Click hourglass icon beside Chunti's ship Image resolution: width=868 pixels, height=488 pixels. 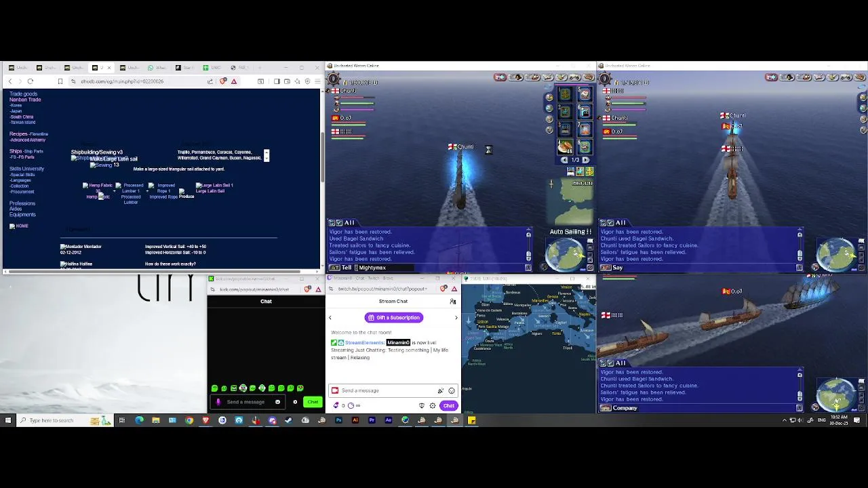click(488, 150)
